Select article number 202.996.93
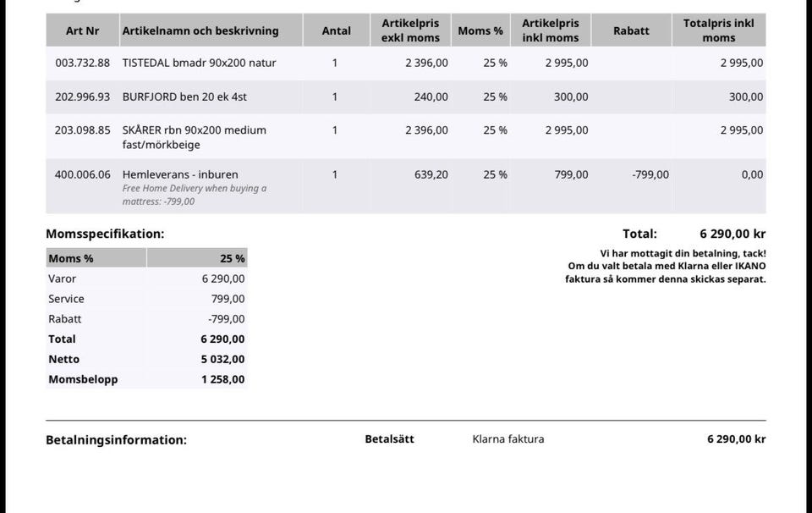 tap(82, 97)
